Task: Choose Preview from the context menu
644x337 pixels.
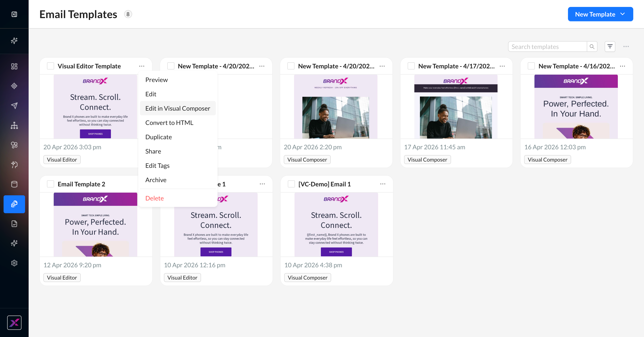Action: [178, 80]
